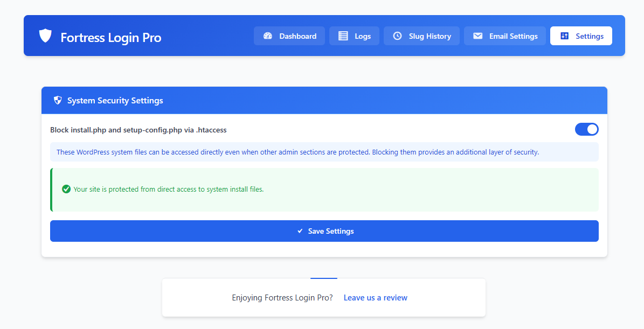Image resolution: width=644 pixels, height=329 pixels.
Task: Click the Logs list icon
Action: point(343,36)
